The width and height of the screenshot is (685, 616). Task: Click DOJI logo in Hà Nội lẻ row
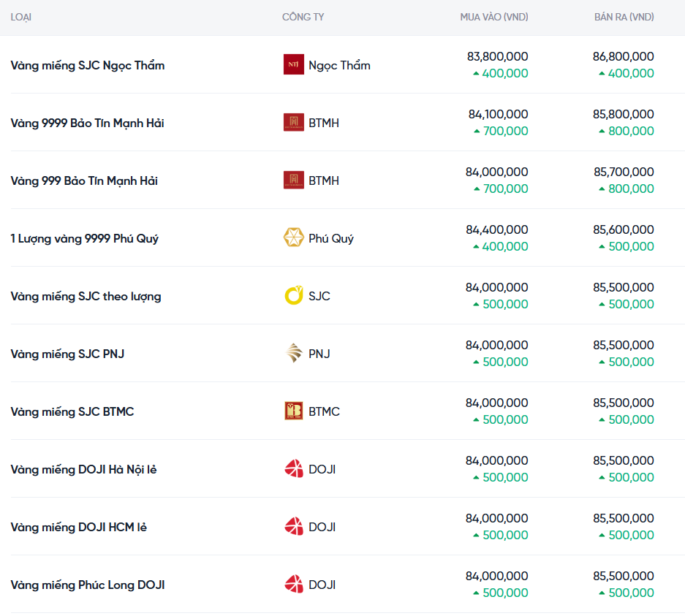pyautogui.click(x=293, y=469)
